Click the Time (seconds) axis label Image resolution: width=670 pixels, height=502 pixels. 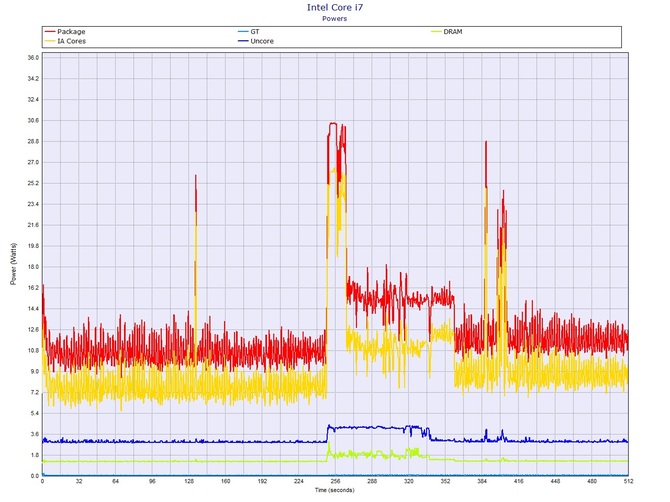point(335,490)
